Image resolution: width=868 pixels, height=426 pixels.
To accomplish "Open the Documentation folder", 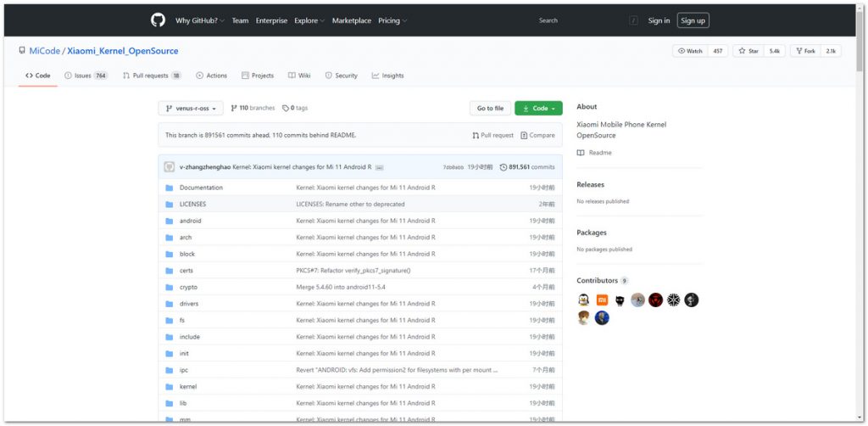I will point(201,188).
